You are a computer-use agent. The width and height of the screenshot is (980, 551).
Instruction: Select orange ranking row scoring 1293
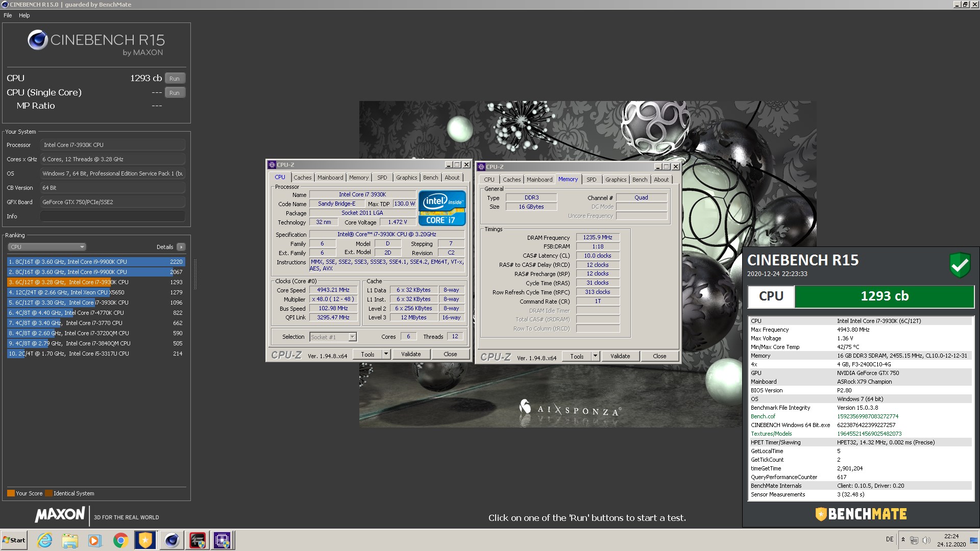tap(96, 282)
